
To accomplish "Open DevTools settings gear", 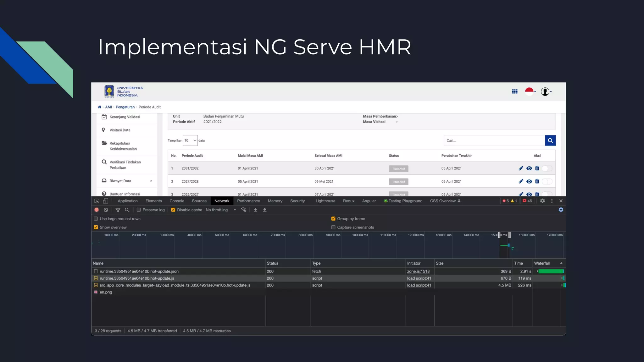I will (542, 201).
